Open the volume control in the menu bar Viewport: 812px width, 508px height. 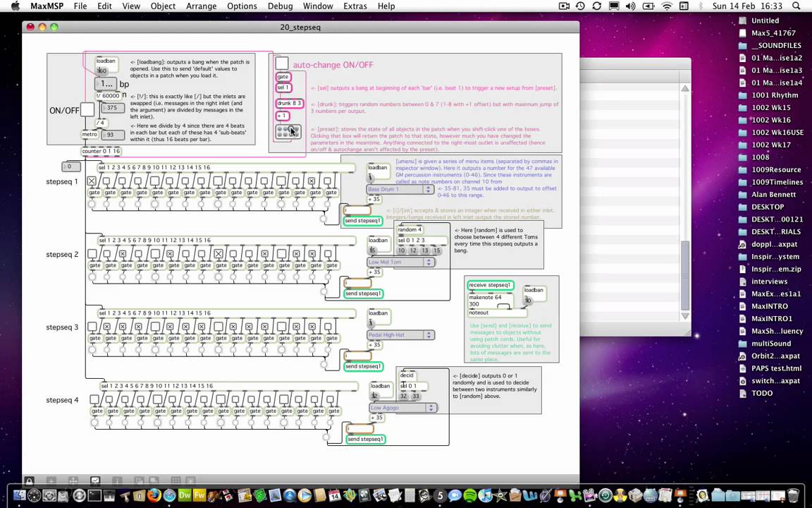point(630,6)
